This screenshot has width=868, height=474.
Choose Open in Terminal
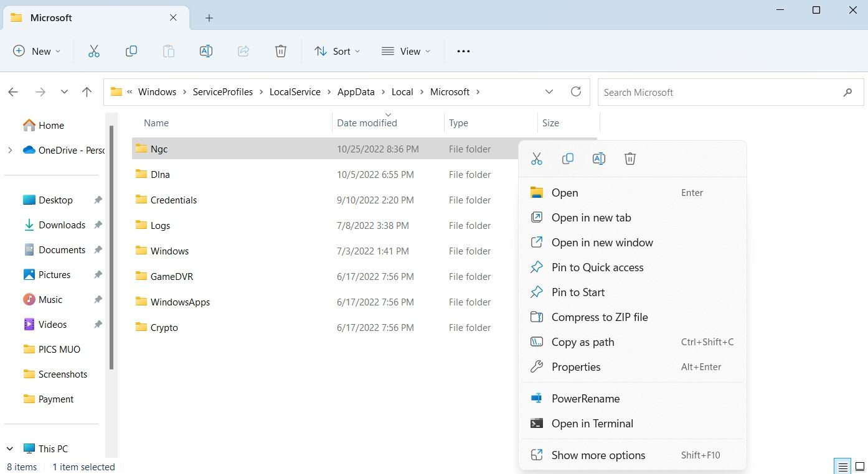point(592,424)
